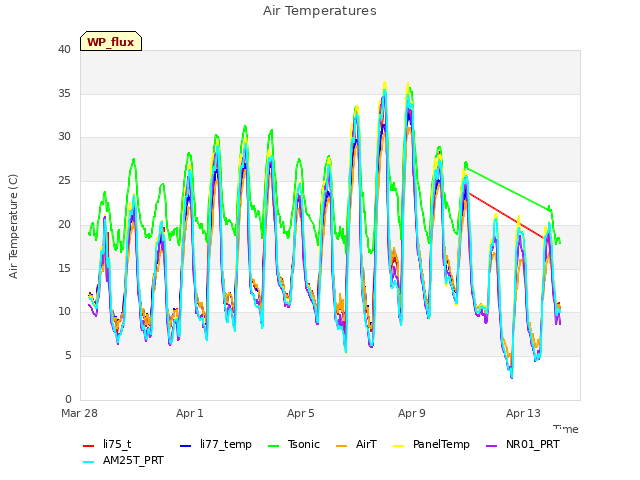This screenshot has height=480, width=640.
Task: Click the Apr 1 x-axis tick label
Action: coord(190,413)
